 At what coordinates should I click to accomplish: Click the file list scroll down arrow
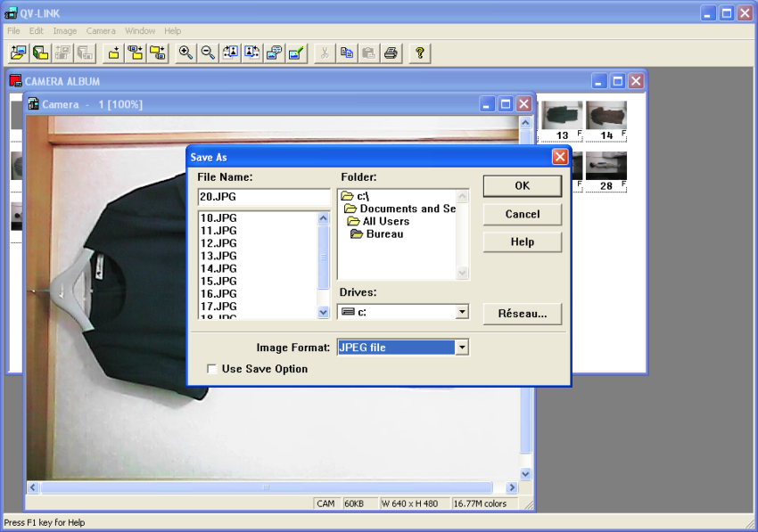[324, 313]
